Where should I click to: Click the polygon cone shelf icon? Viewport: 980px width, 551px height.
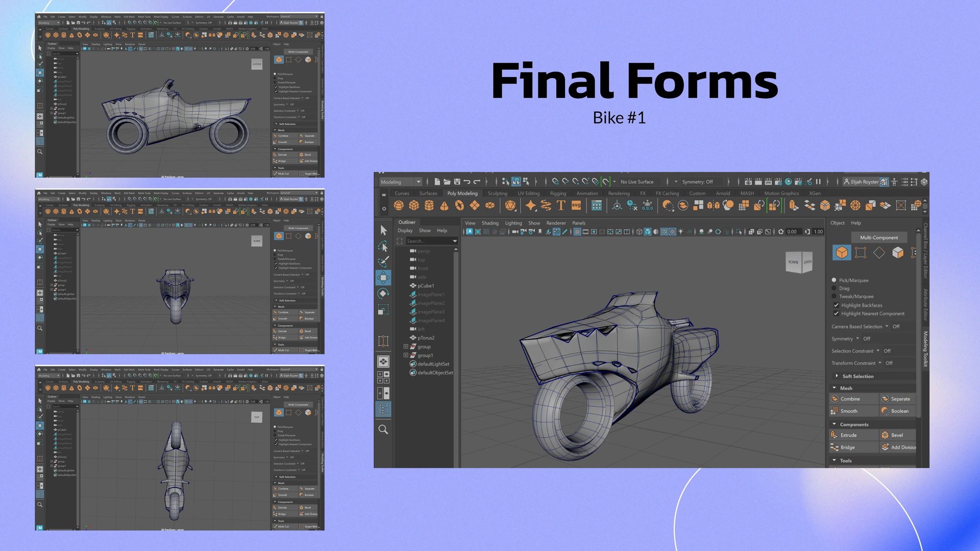[445, 205]
